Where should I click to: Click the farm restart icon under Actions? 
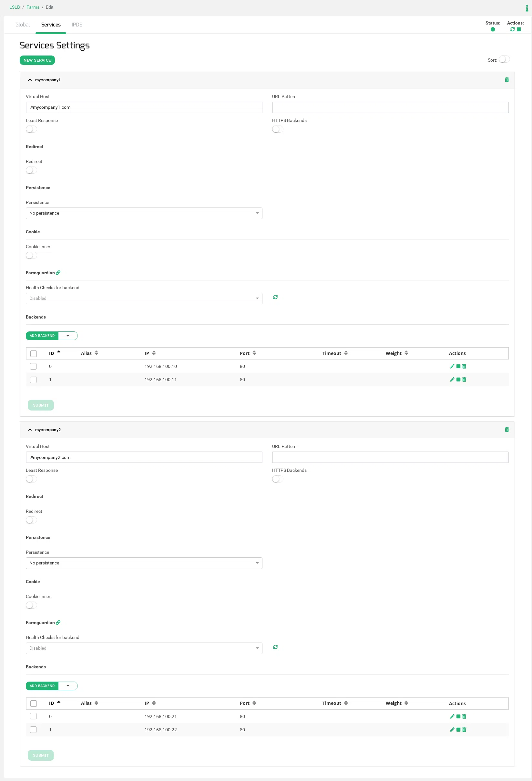pos(512,30)
